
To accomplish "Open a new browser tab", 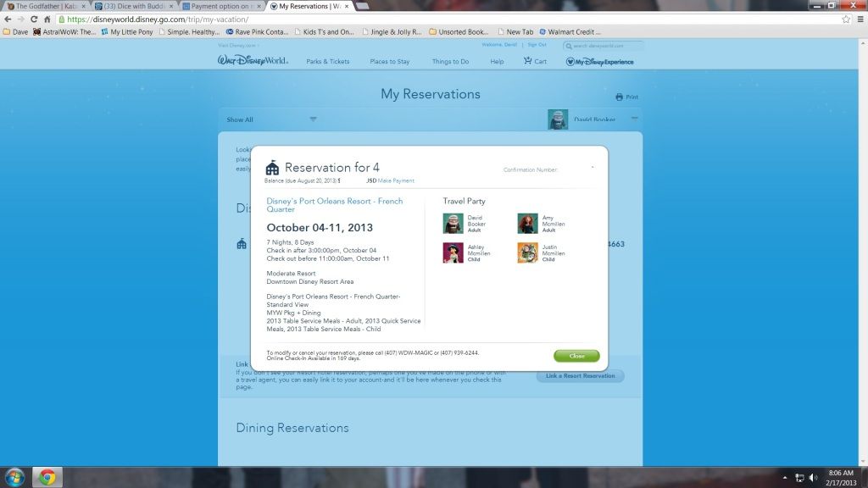I will [x=363, y=6].
